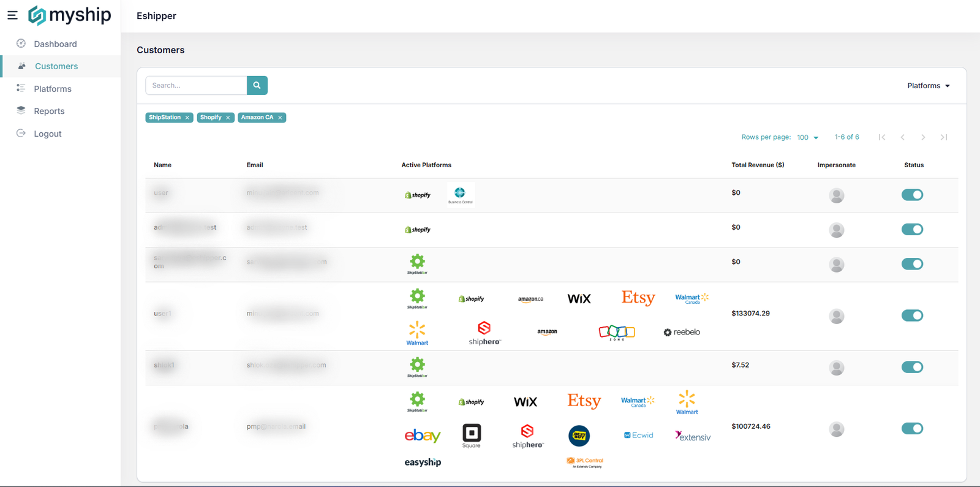This screenshot has width=980, height=487.
Task: Click the Status column header
Action: [x=914, y=165]
